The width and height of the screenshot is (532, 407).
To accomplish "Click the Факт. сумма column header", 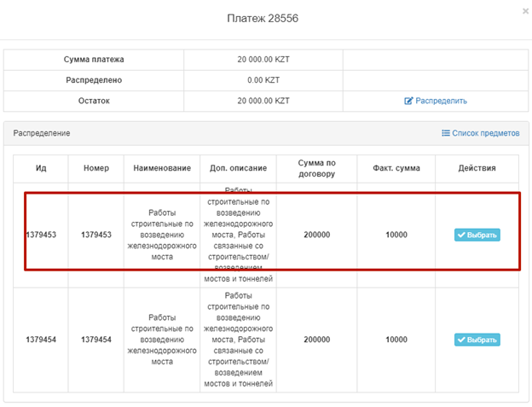I will point(396,168).
